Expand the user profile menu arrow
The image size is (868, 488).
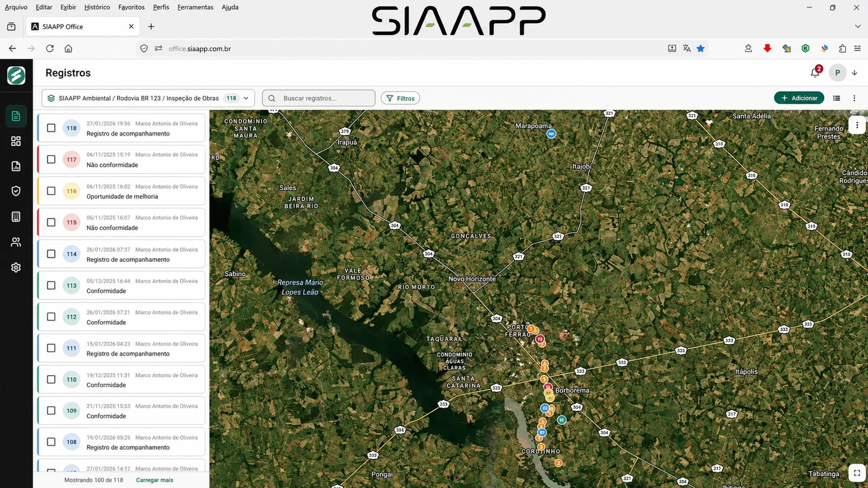(854, 73)
